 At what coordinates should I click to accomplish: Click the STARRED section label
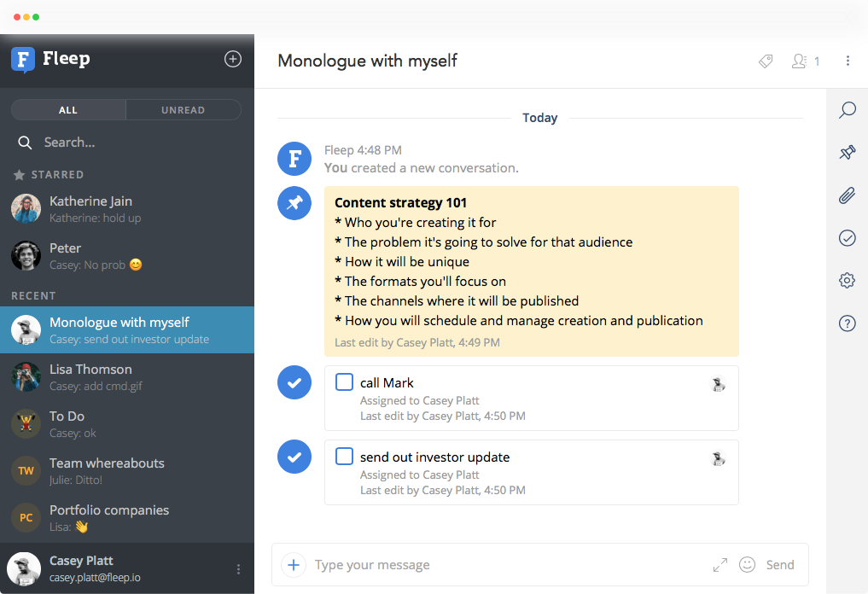tap(57, 175)
